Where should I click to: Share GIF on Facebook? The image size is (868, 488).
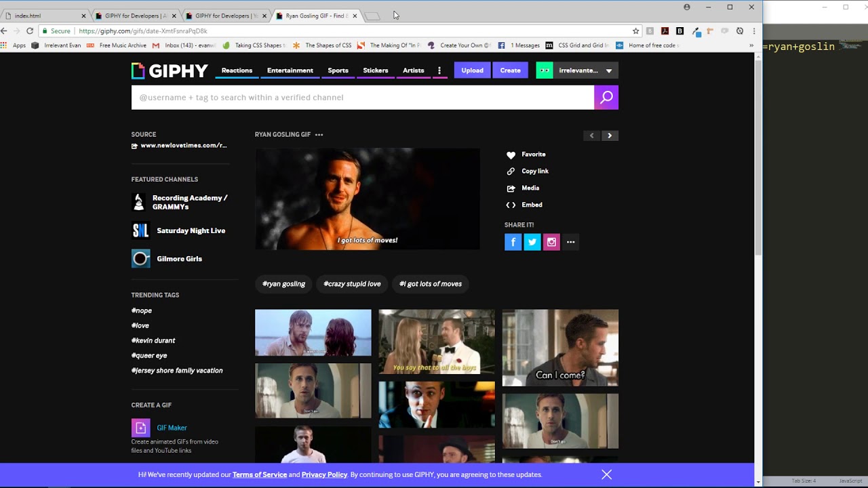(x=513, y=242)
